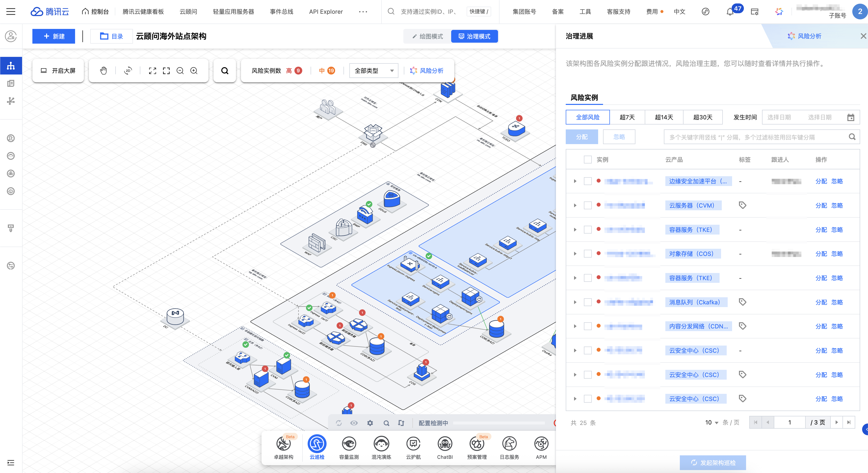Check the 消息队列 (Ckafka) row checkbox
This screenshot has height=473, width=868.
tap(588, 302)
